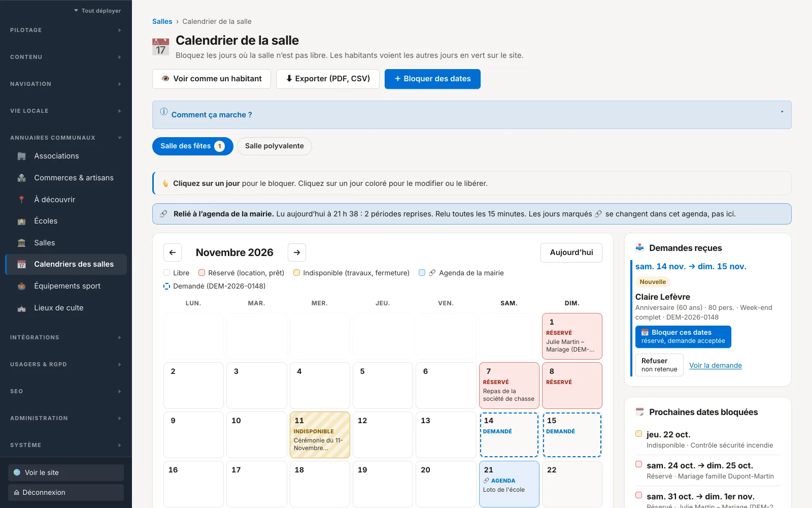The image size is (812, 508).
Task: Click the Déconnexion lock icon
Action: click(17, 492)
